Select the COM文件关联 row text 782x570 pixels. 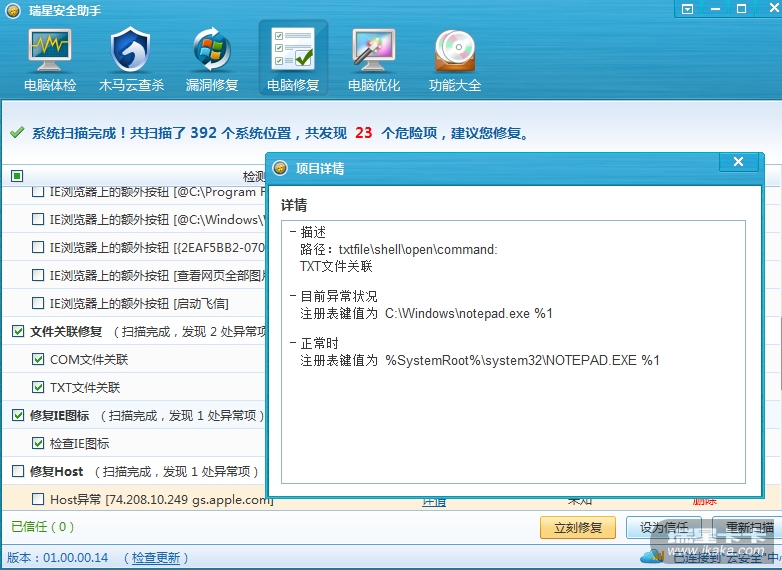point(89,360)
